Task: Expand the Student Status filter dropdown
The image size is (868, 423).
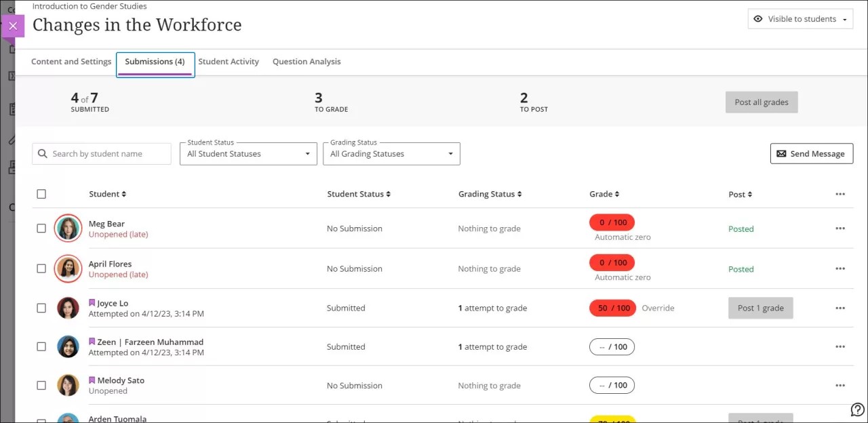Action: [x=248, y=154]
